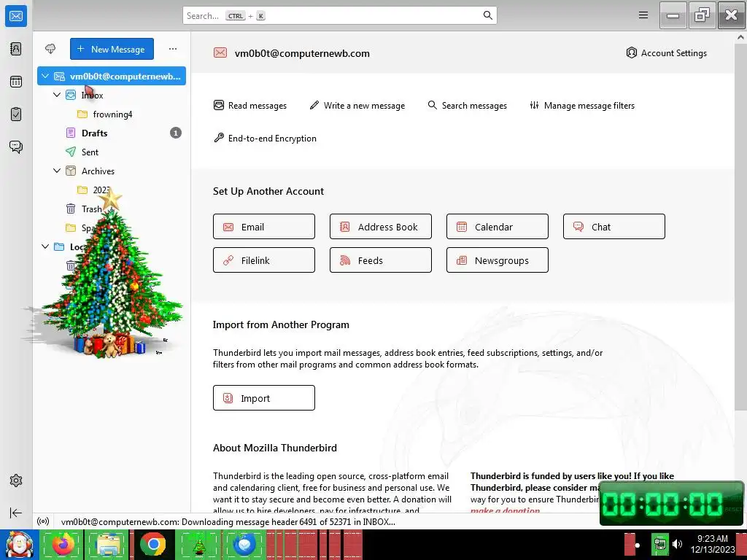Open the Chat space icon in sidebar
Screen dimensions: 747x560
(x=16, y=147)
